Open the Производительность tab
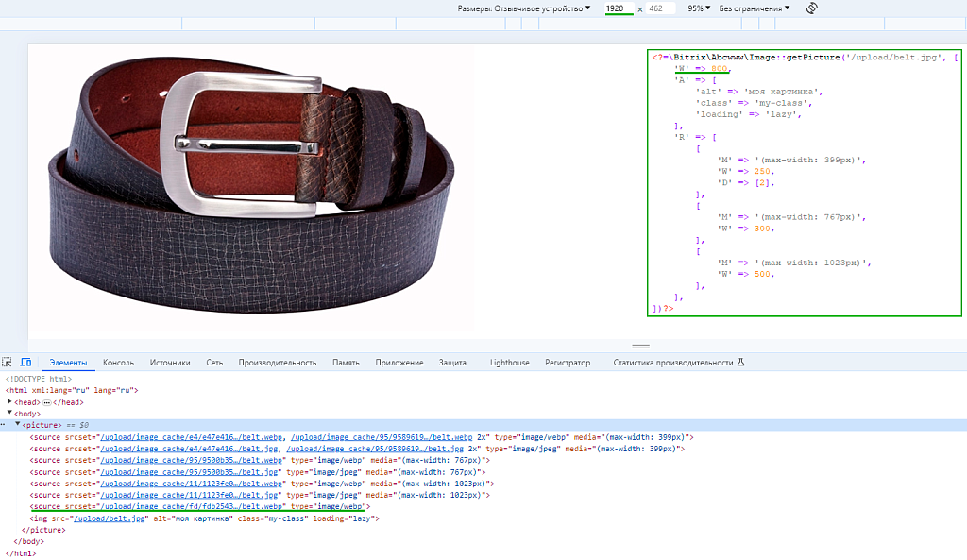The image size is (967, 560). (278, 363)
